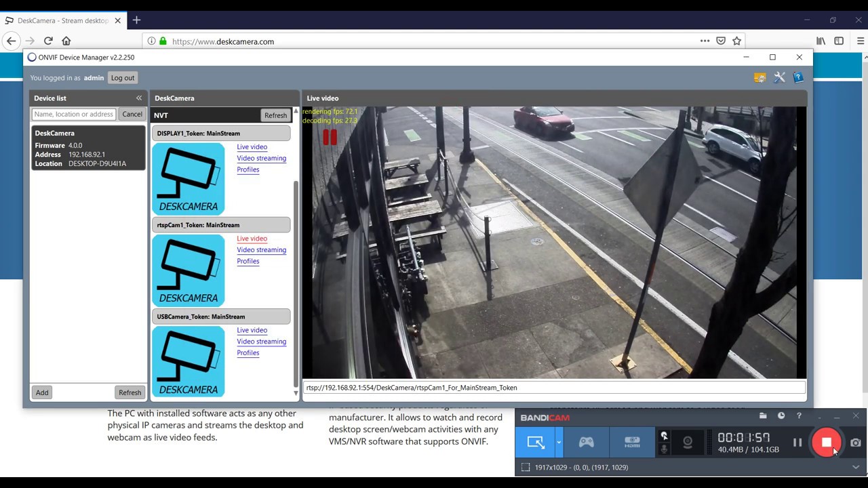Open Firefox library icon
The image size is (868, 488).
821,41
